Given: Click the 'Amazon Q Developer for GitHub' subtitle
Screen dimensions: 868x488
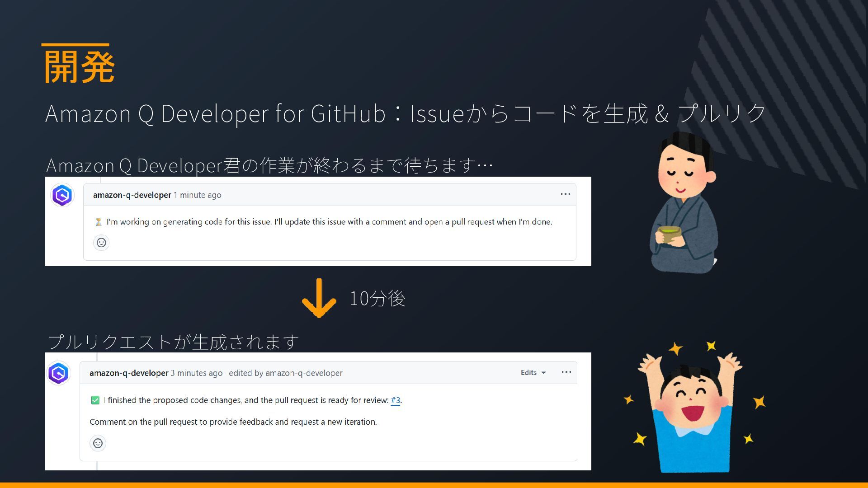Looking at the screenshot, I should tap(406, 113).
